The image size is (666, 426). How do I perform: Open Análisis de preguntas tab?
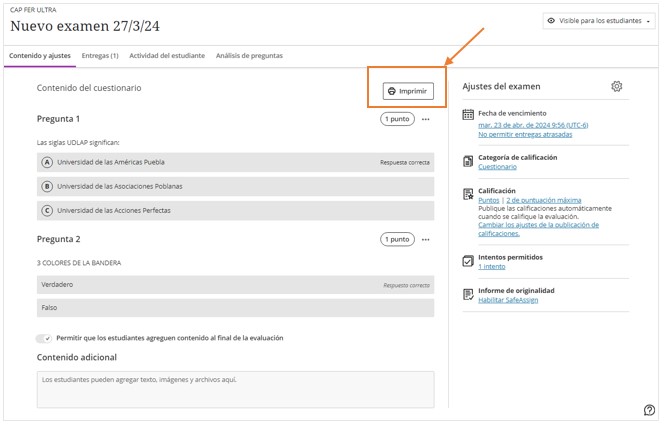pyautogui.click(x=249, y=56)
